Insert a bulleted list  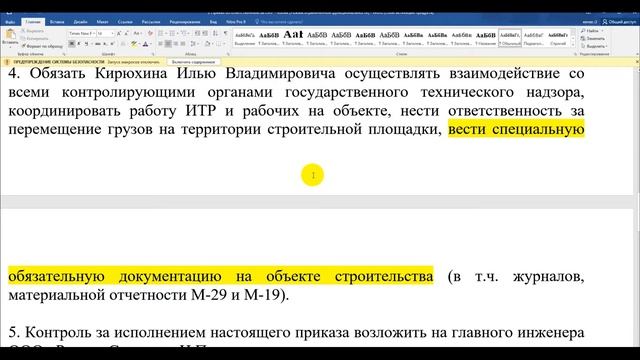click(161, 33)
